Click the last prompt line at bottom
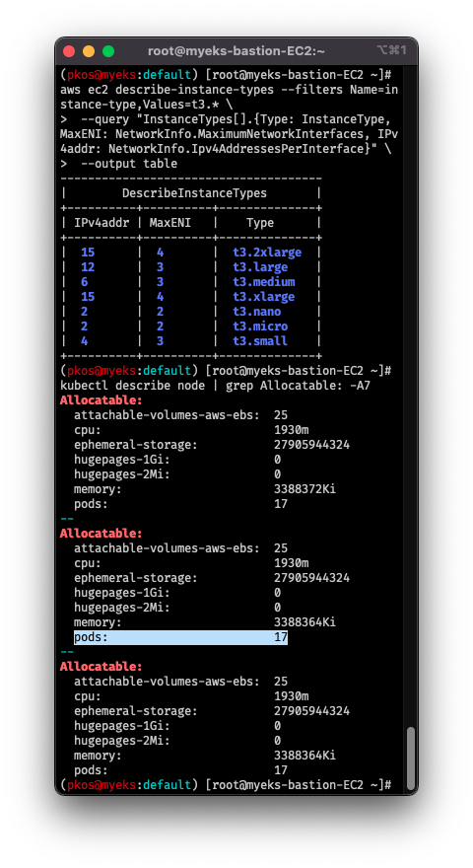The width and height of the screenshot is (473, 868). pyautogui.click(x=226, y=785)
